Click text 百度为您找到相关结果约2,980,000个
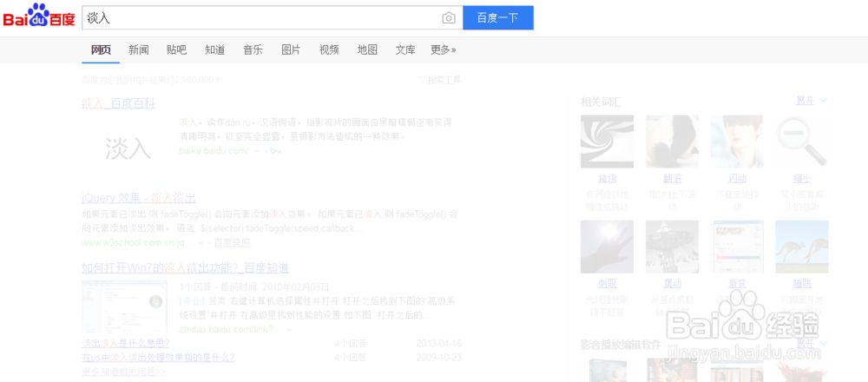Screen dimensions: 868x382 point(152,80)
